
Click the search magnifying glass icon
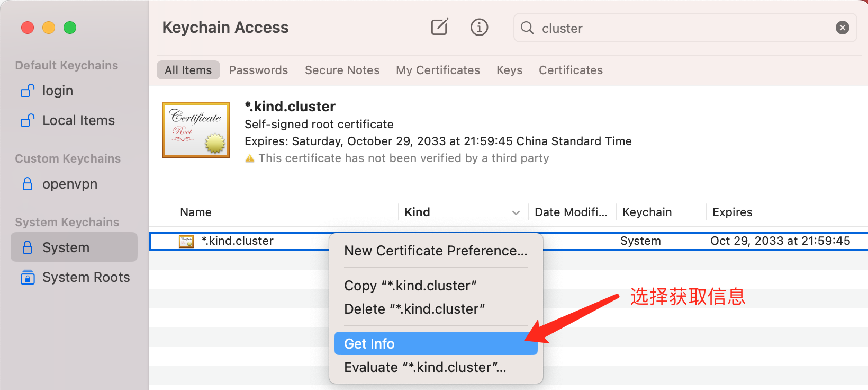(527, 28)
